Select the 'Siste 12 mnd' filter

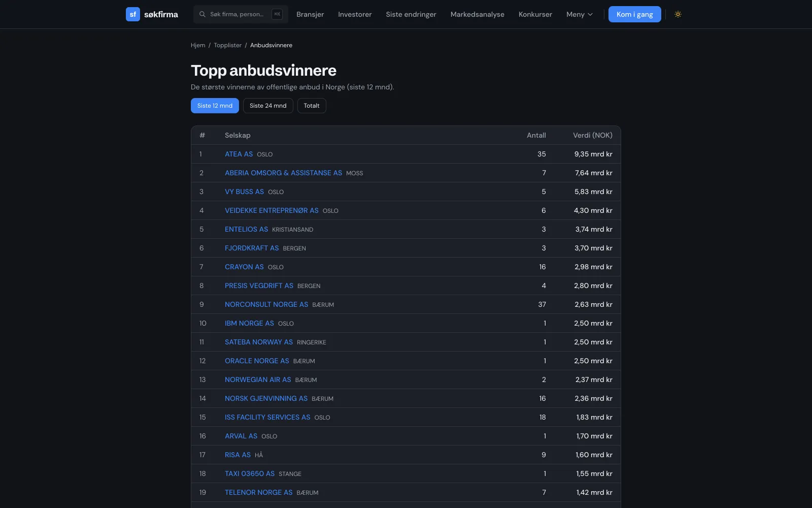tap(215, 106)
